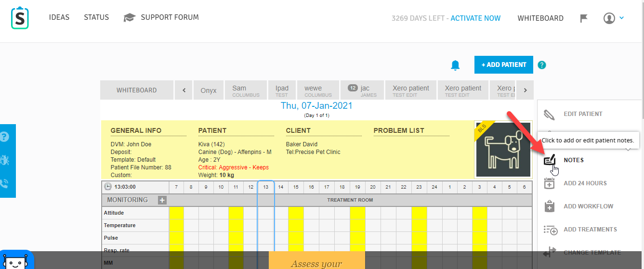
Task: Click the Monitoring section label
Action: tap(128, 200)
